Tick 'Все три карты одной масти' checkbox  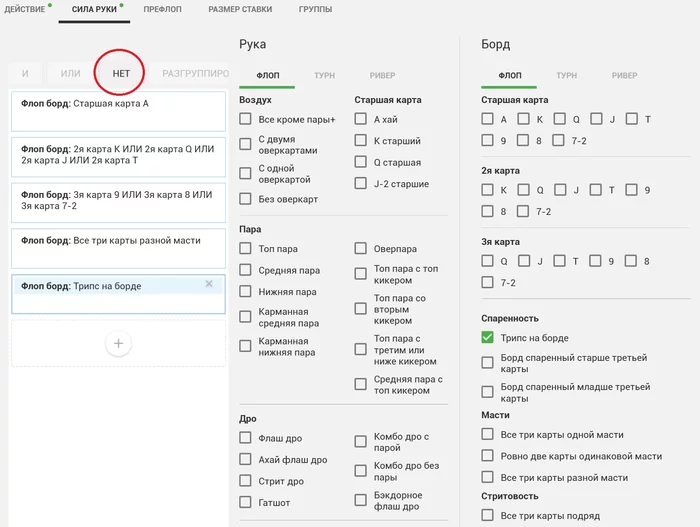tap(488, 435)
